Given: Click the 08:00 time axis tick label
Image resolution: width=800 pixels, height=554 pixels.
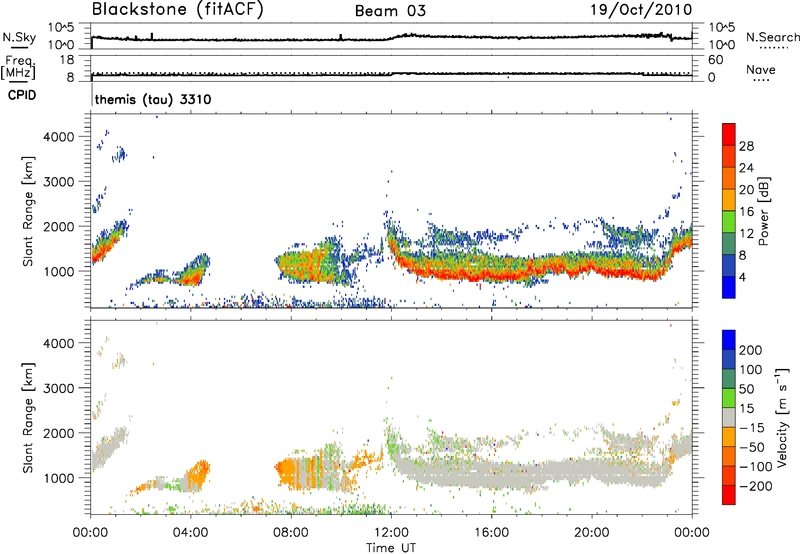Looking at the screenshot, I should tap(291, 533).
